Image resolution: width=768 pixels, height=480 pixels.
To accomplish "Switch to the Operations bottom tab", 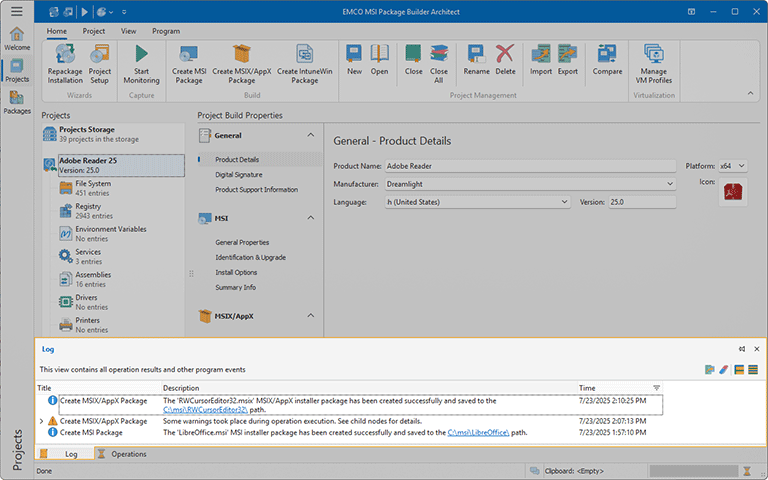I will [128, 454].
